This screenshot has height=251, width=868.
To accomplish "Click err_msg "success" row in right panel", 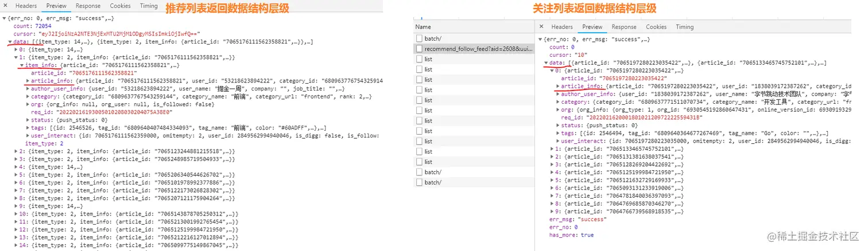I will [577, 219].
